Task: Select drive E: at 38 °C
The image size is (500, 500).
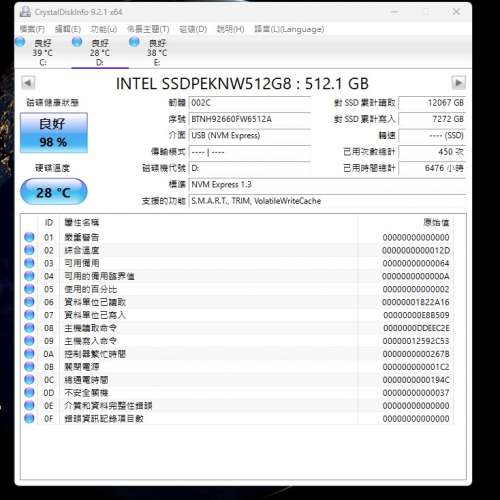Action: click(x=157, y=52)
